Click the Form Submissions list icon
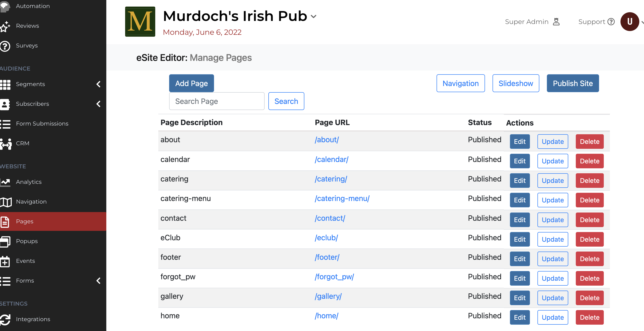 5,124
